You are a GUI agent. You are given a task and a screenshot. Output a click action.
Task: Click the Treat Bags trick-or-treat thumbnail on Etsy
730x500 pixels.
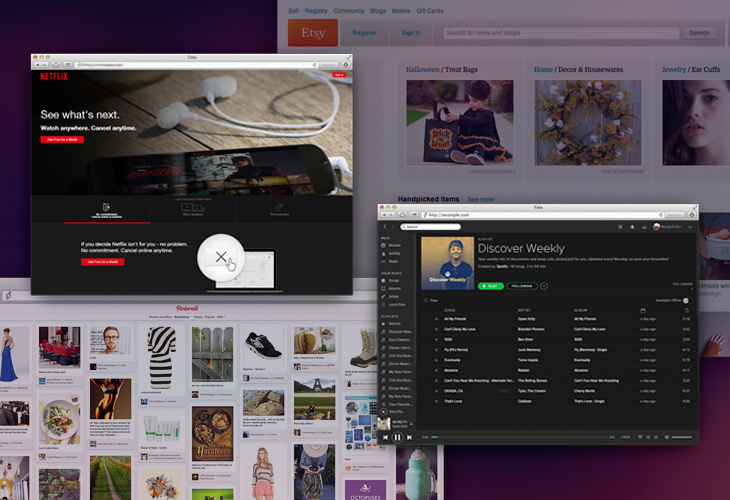[x=460, y=122]
